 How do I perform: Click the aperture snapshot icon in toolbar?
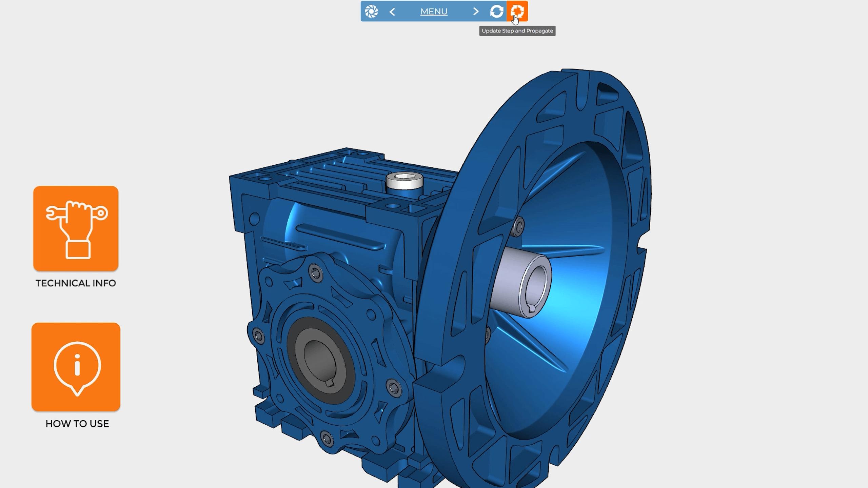point(371,12)
